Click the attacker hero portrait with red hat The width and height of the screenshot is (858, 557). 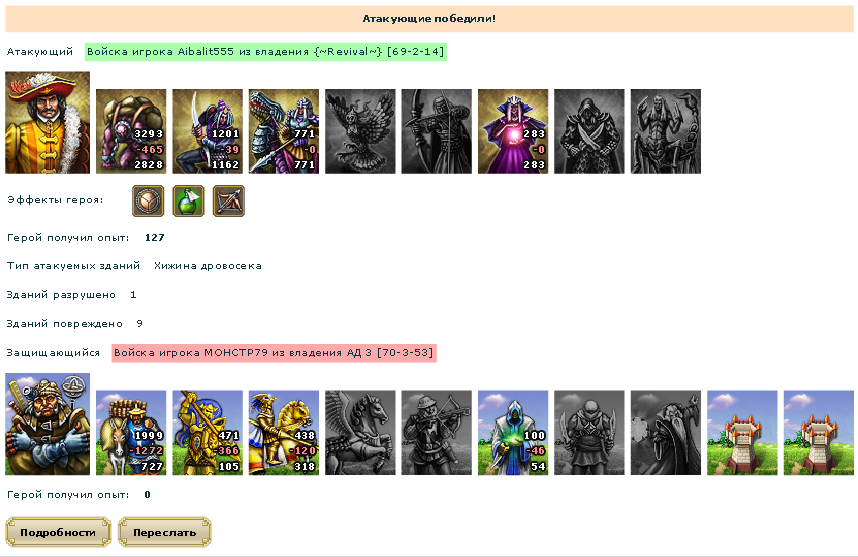pyautogui.click(x=48, y=123)
